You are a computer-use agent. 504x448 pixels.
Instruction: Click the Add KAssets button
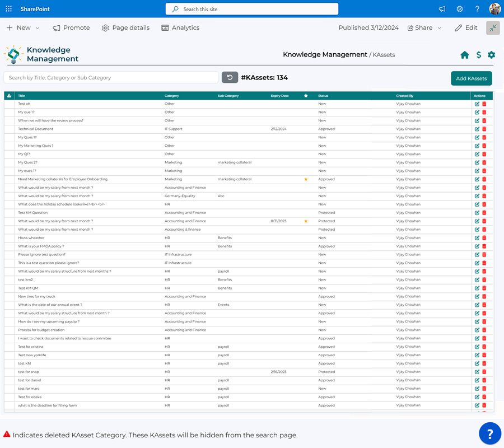(470, 78)
